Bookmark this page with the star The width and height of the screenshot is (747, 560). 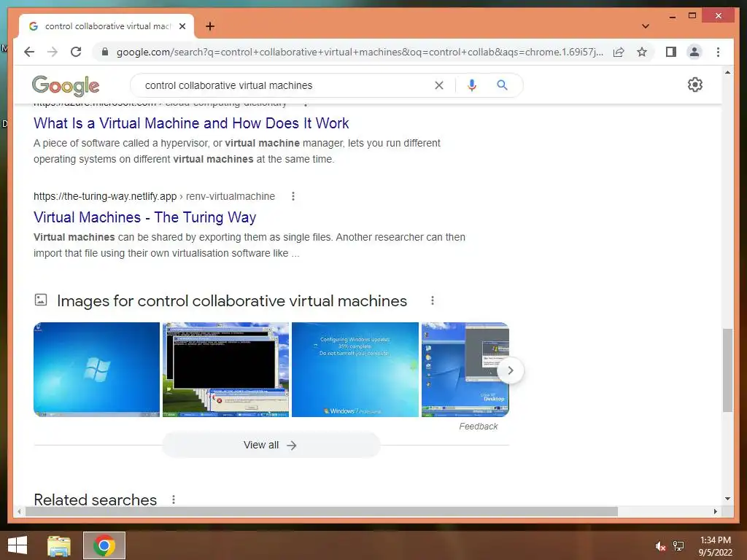(x=642, y=52)
